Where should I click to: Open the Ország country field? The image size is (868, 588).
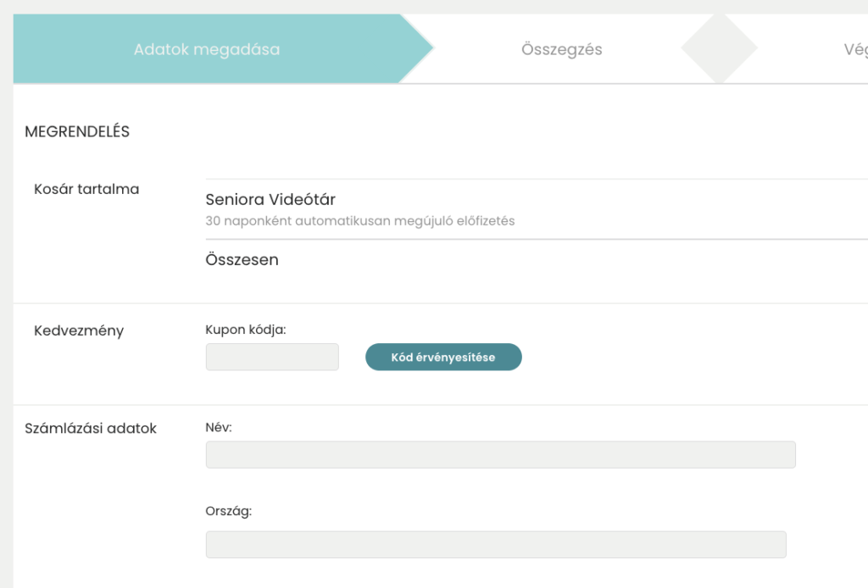(x=496, y=545)
